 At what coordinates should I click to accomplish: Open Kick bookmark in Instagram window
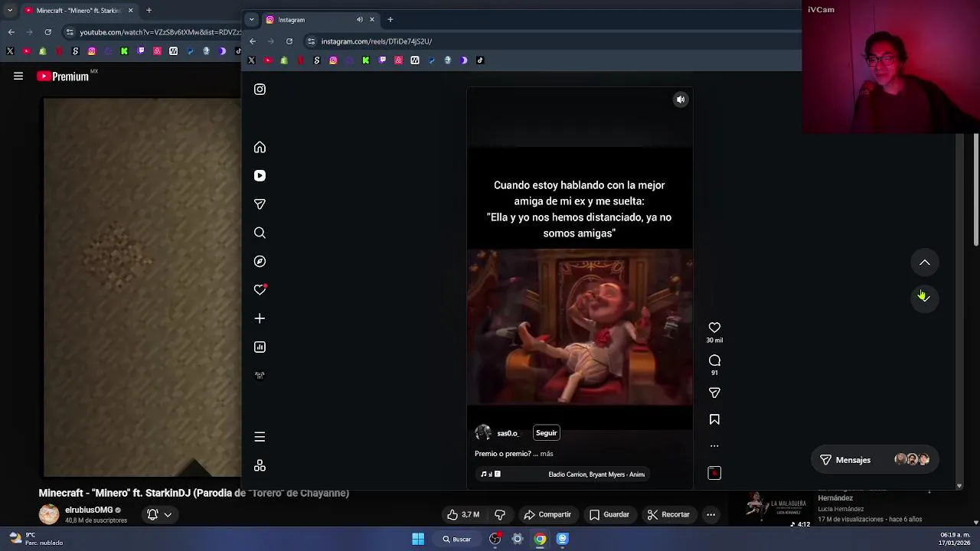pyautogui.click(x=365, y=60)
